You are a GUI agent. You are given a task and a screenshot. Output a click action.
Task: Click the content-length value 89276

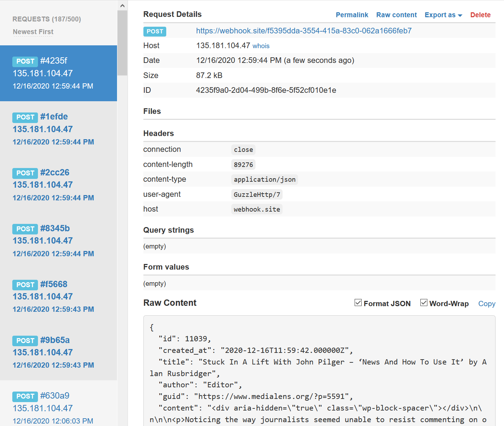pos(243,164)
